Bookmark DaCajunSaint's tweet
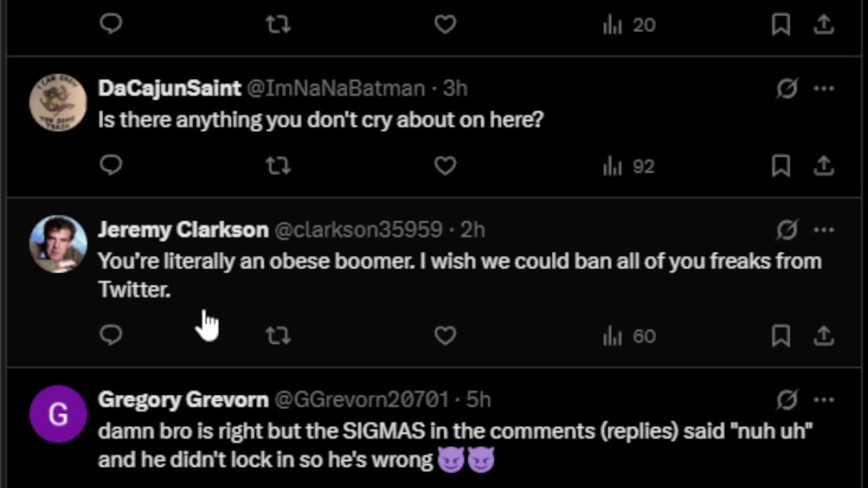 click(781, 165)
